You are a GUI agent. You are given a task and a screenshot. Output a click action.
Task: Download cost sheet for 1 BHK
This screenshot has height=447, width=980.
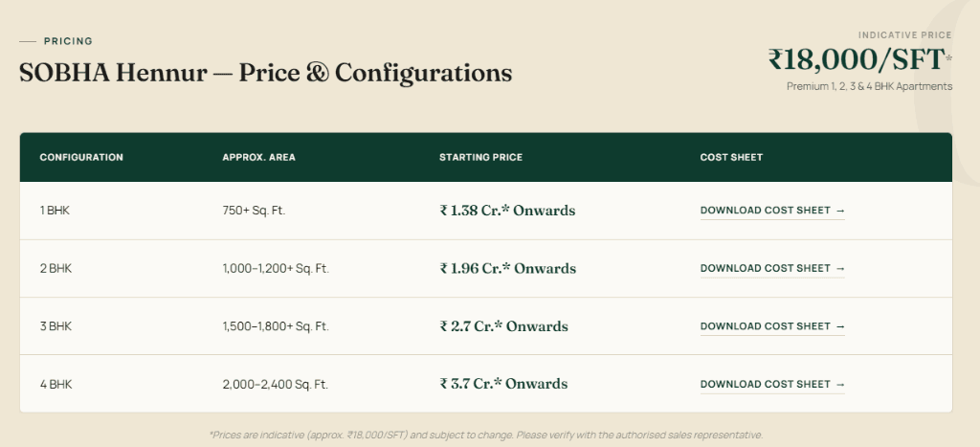coord(772,211)
